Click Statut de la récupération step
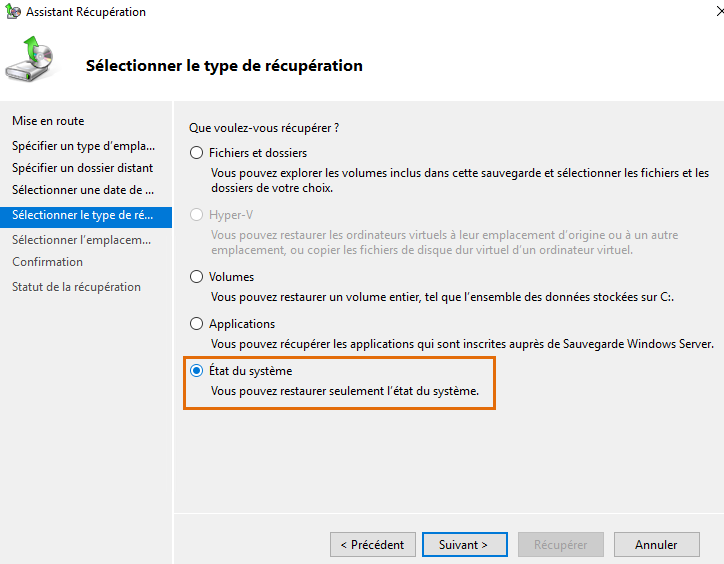724x564 pixels. [76, 287]
